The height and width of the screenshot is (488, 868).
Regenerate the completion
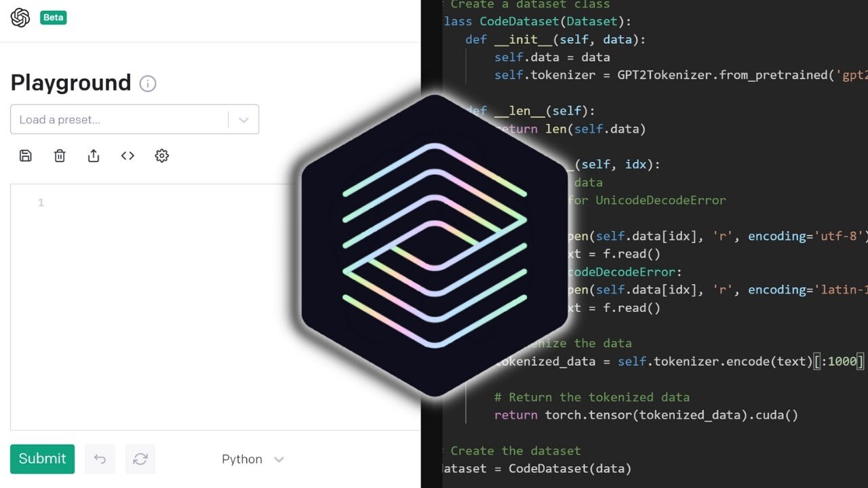click(x=140, y=459)
